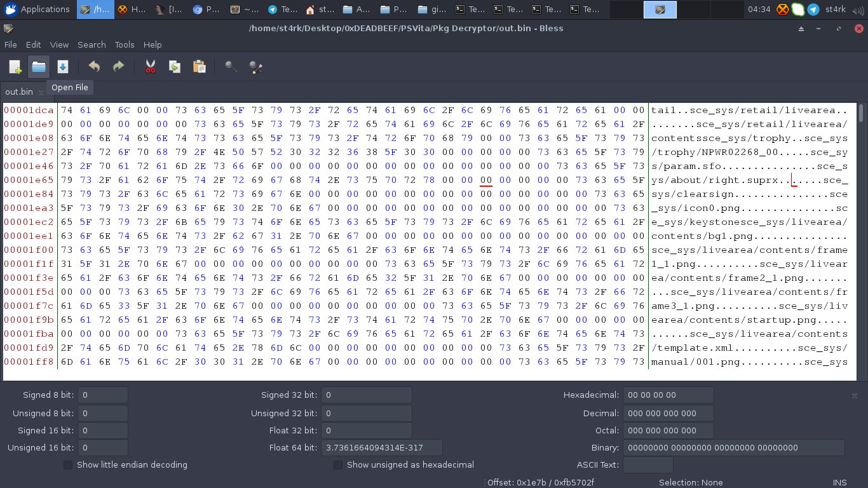This screenshot has width=868, height=488.
Task: Click the INS insert mode indicator
Action: [839, 482]
